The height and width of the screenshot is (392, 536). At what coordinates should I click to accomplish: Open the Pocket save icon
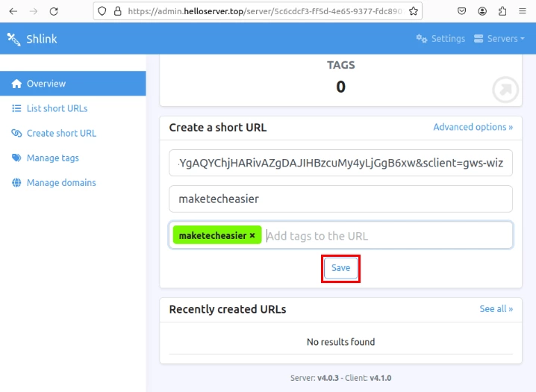point(461,11)
